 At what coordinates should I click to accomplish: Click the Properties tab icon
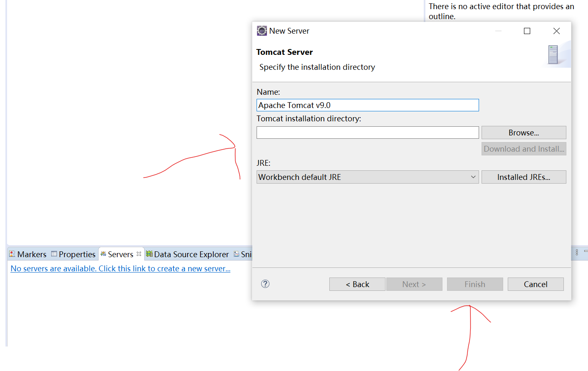54,254
